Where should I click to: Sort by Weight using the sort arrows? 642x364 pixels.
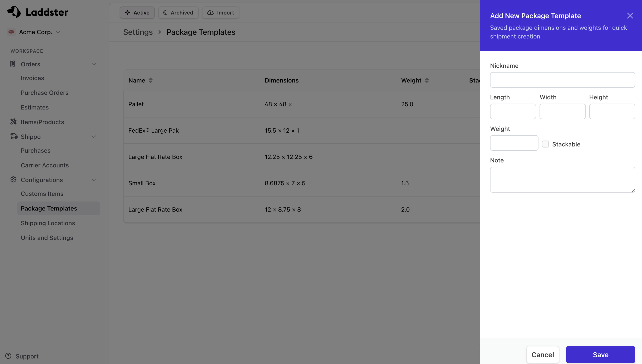click(427, 80)
